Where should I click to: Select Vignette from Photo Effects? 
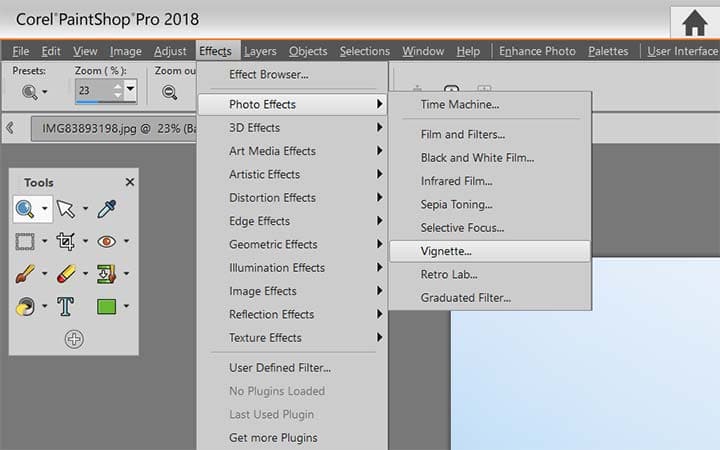490,251
